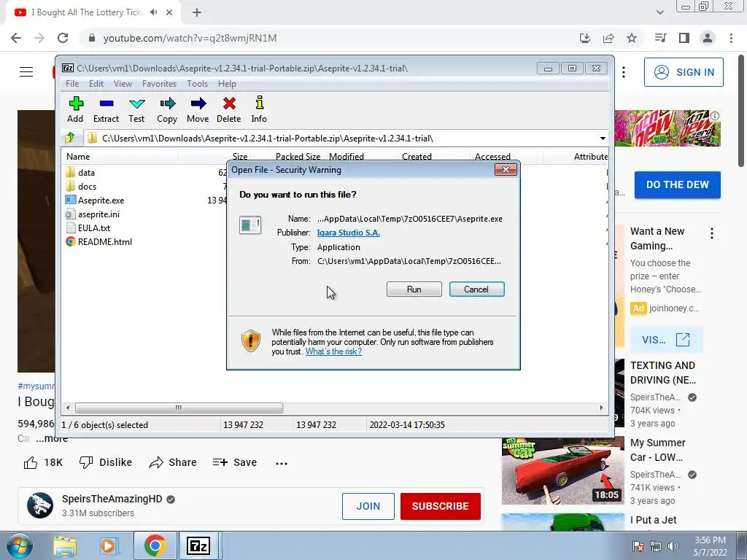This screenshot has width=747, height=560.
Task: Click the YouTube SIGN IN button
Action: (x=684, y=72)
